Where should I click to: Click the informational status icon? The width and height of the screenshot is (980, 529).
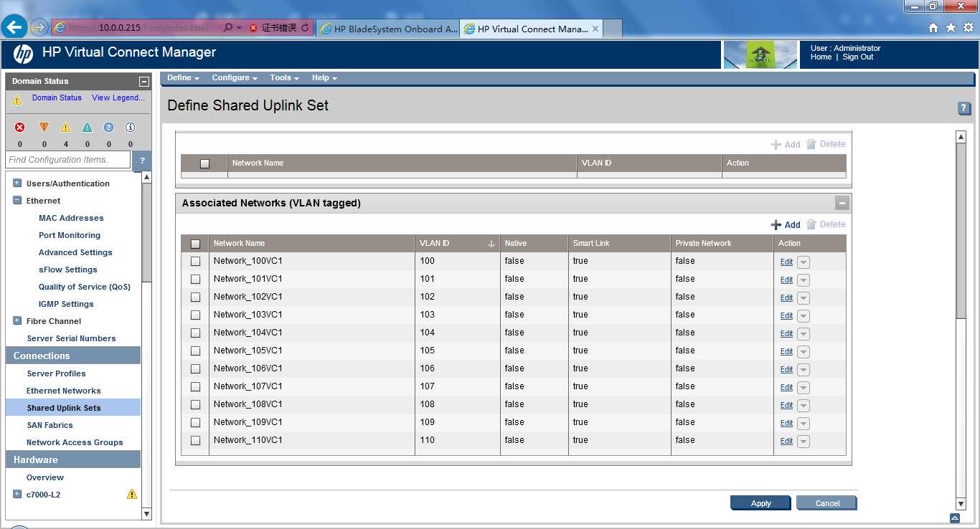[130, 128]
